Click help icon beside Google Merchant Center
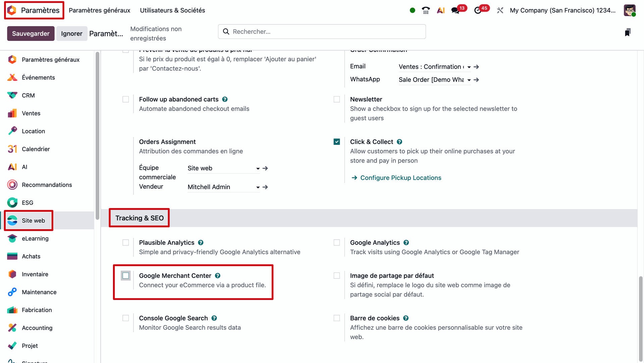 pyautogui.click(x=218, y=276)
